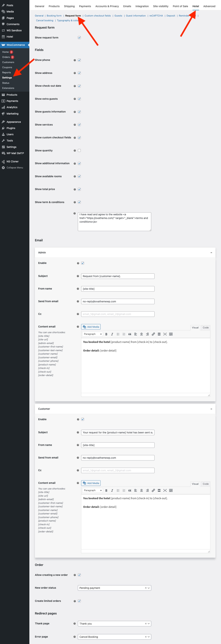
Task: Open New order status dropdown
Action: point(114,588)
